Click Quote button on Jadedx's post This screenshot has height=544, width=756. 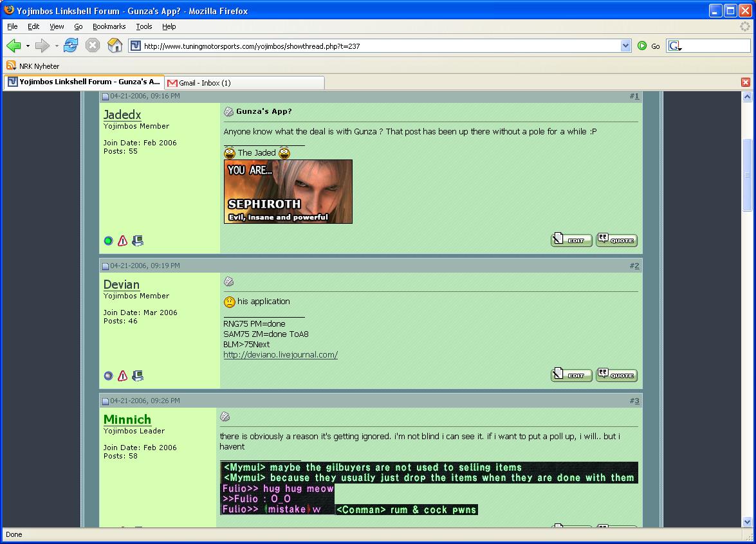[616, 240]
